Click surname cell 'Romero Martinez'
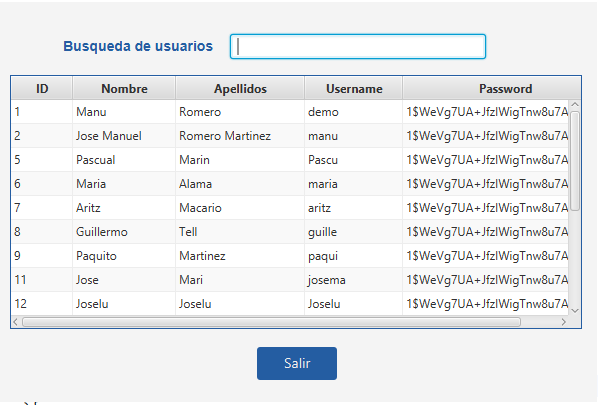This screenshot has width=598, height=405. pyautogui.click(x=240, y=136)
